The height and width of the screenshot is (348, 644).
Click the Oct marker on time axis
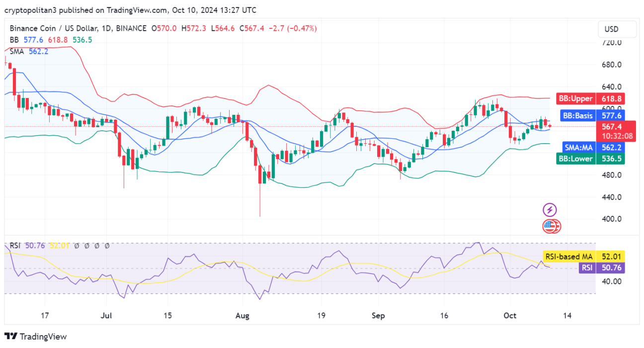[510, 316]
